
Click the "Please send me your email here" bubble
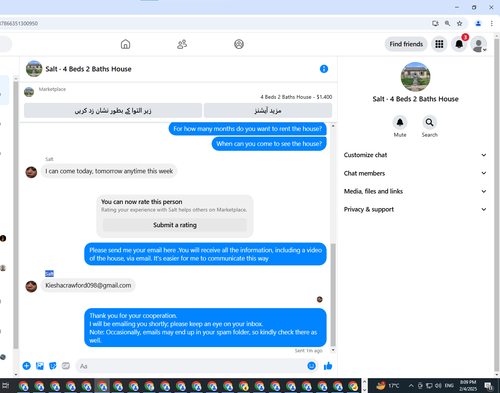coord(205,254)
